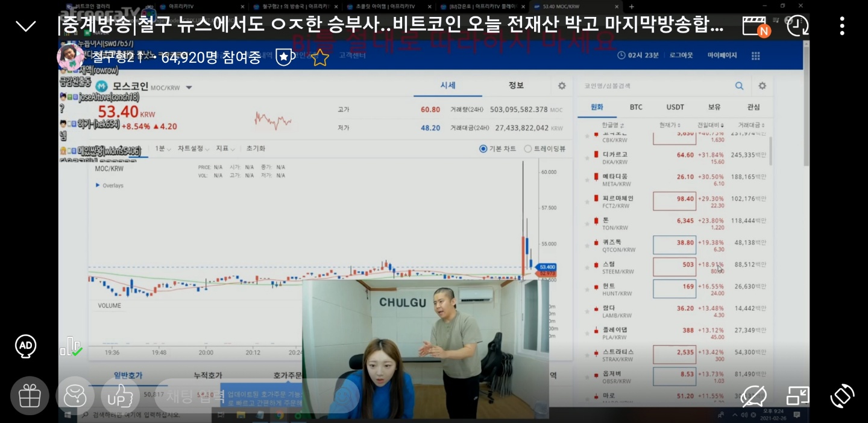Open the 1분 chart interval dropdown

[x=163, y=148]
